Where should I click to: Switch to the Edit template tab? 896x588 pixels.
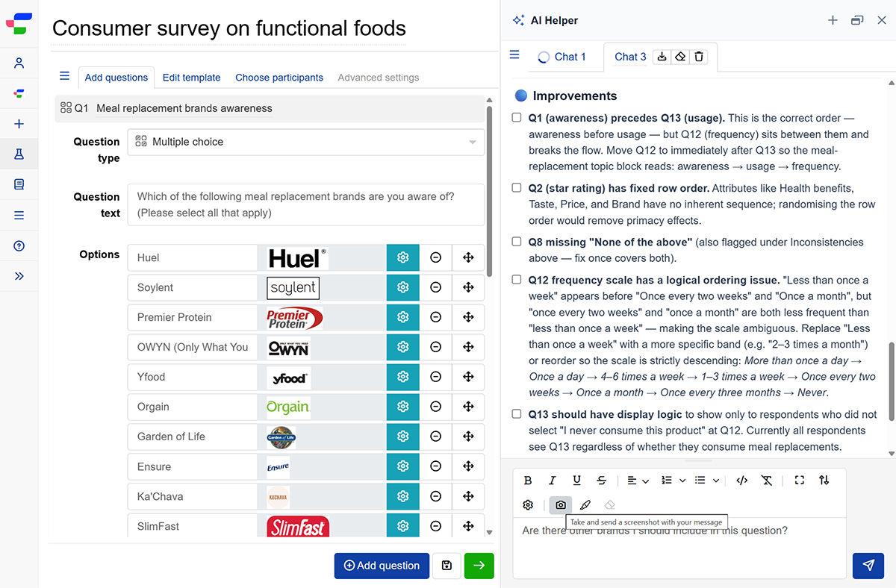click(x=191, y=78)
